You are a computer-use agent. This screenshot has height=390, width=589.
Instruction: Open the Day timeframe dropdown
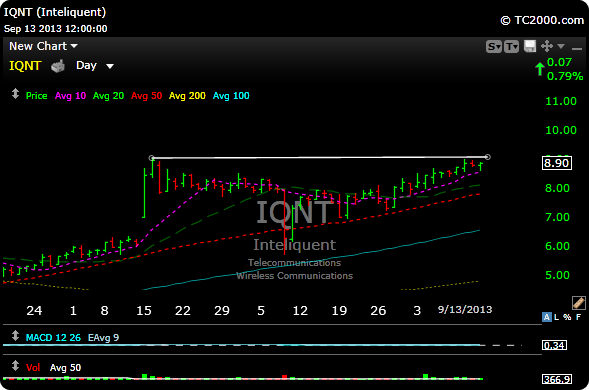click(95, 66)
